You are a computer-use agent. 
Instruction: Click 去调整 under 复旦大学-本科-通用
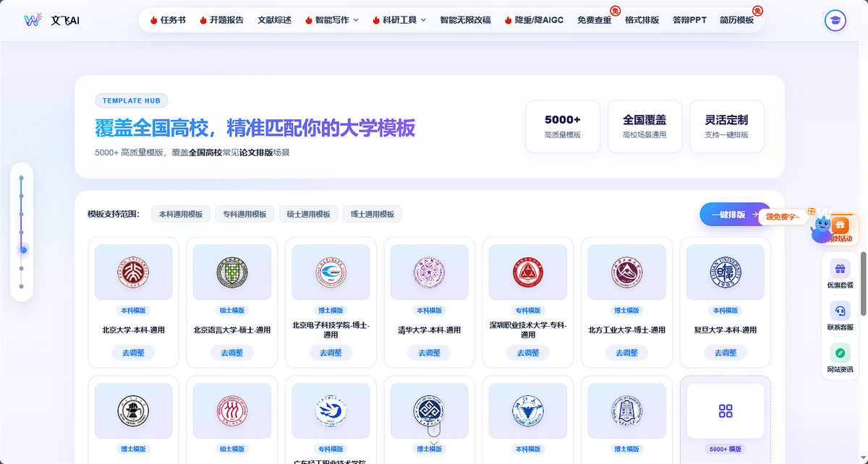click(x=726, y=353)
